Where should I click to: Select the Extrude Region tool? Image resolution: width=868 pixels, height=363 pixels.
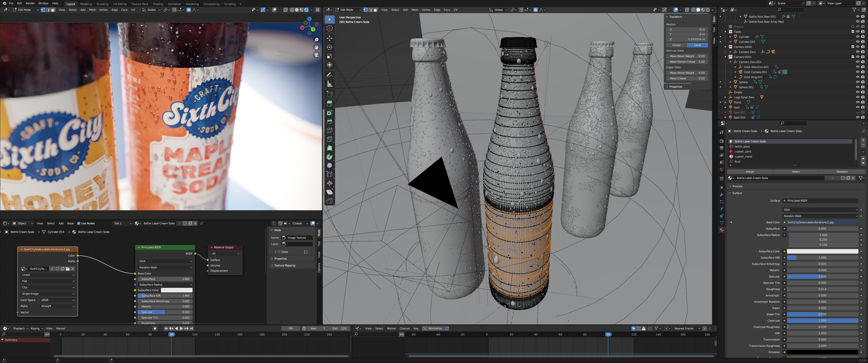330,104
